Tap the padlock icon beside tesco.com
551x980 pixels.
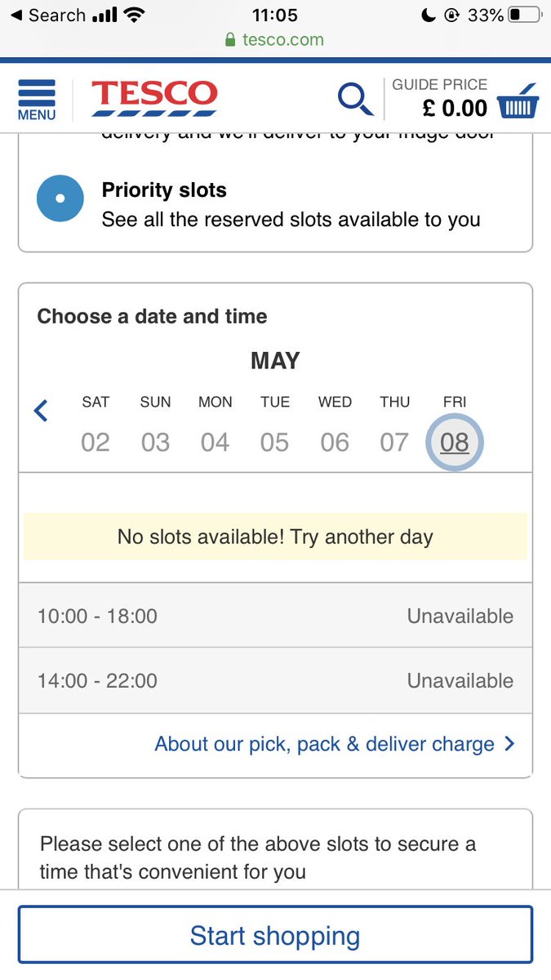pyautogui.click(x=230, y=40)
